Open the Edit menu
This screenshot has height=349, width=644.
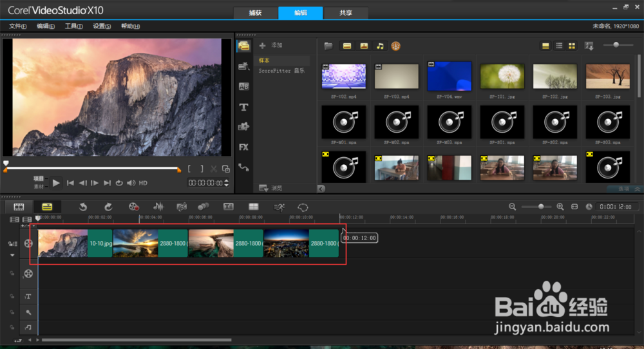point(46,26)
